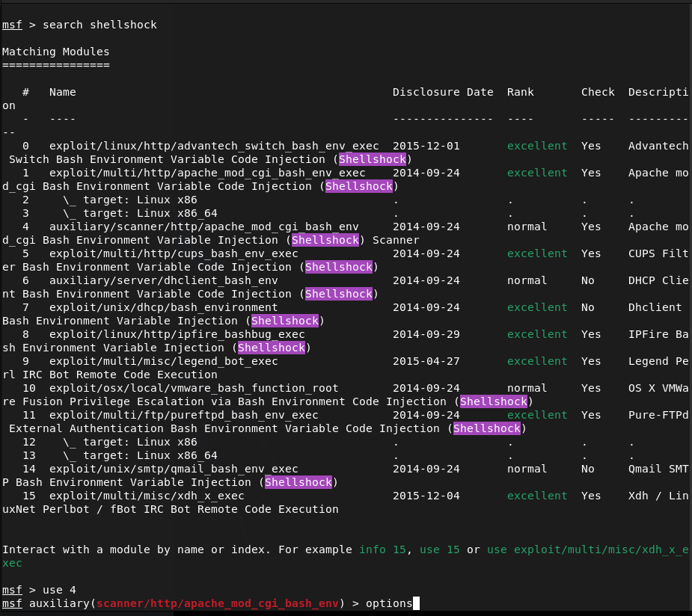This screenshot has height=616, width=692.
Task: Click the pureftpd_bash_env_exec module path
Action: point(183,415)
